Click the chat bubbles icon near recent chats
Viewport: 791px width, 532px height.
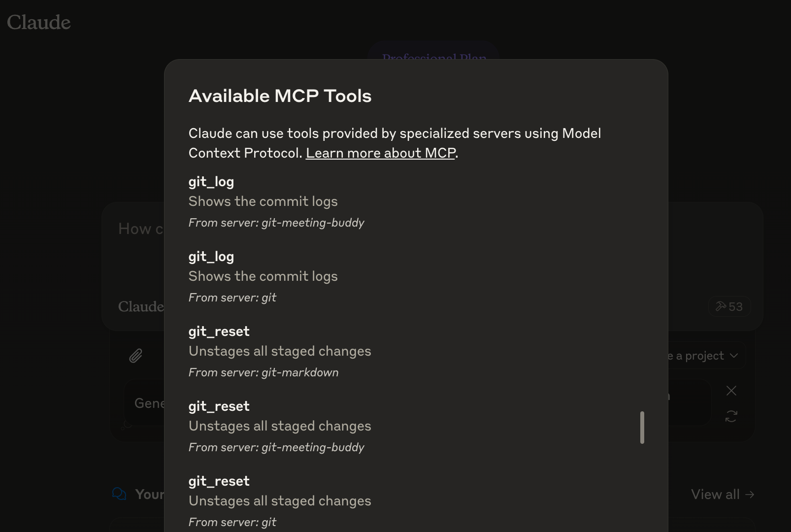pos(119,494)
